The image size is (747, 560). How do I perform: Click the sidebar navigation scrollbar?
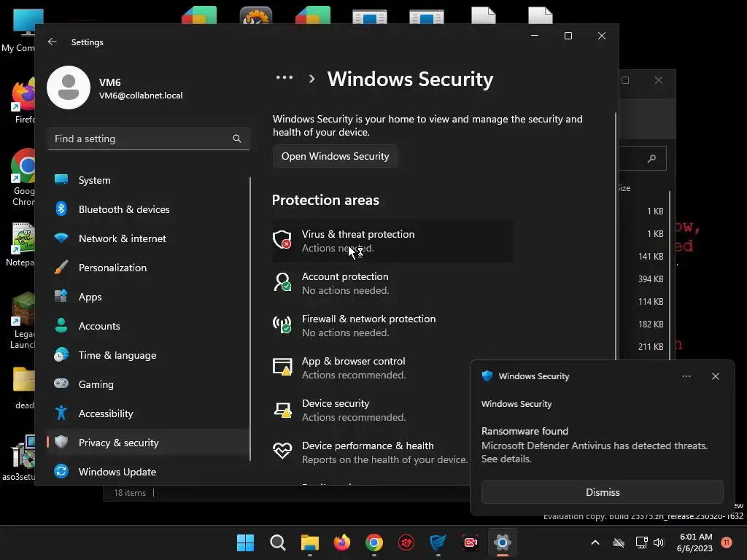(249, 319)
